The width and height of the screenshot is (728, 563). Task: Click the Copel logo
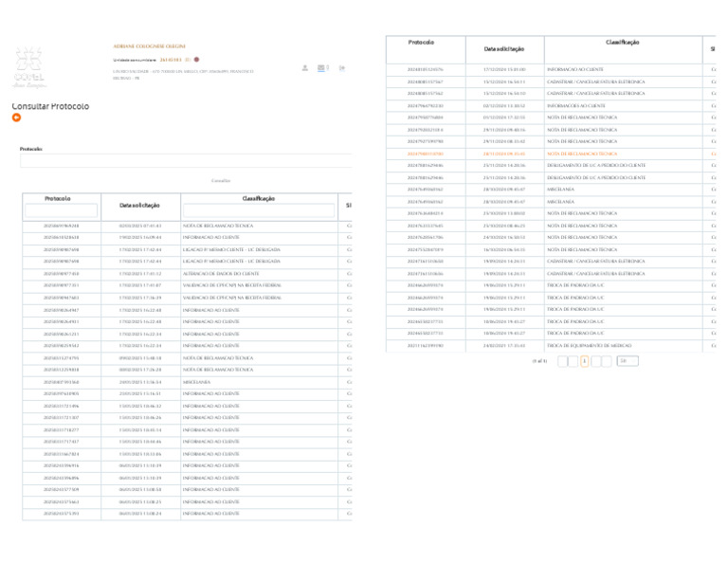coord(28,67)
